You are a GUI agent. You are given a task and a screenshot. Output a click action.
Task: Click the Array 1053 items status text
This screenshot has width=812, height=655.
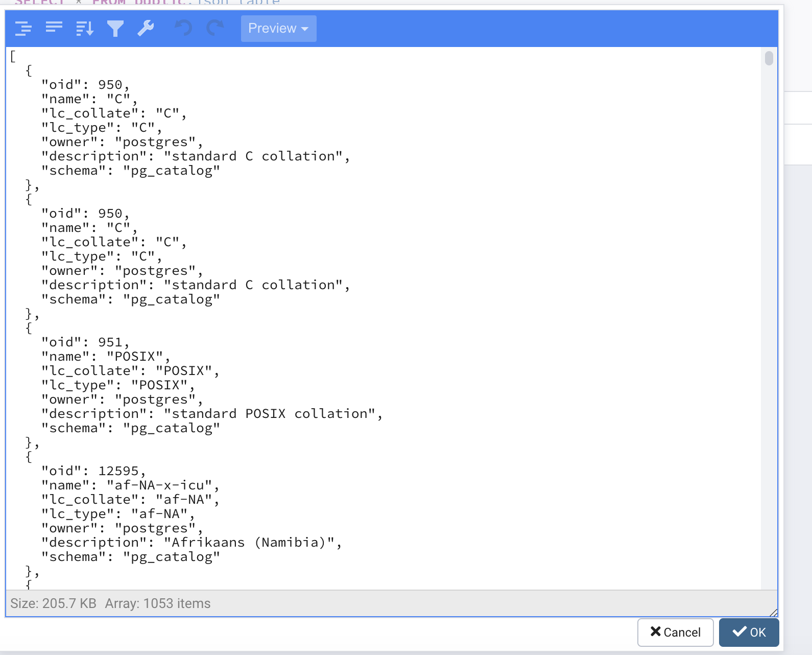pyautogui.click(x=157, y=603)
